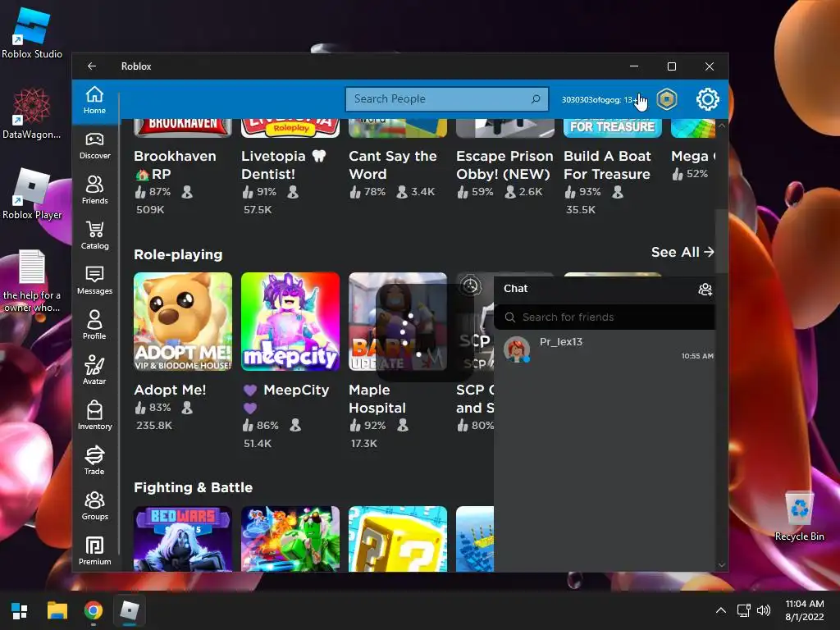Click the Build A Boat For Treasure title
840x630 pixels.
(x=607, y=165)
